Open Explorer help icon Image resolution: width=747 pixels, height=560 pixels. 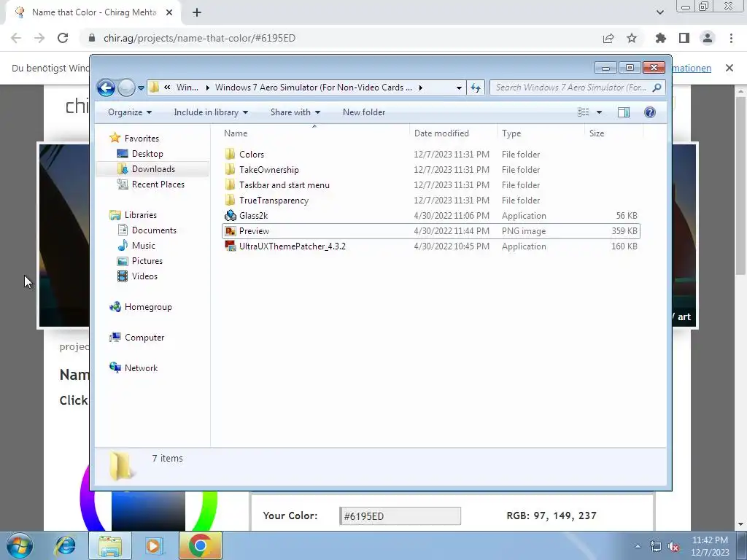[649, 112]
